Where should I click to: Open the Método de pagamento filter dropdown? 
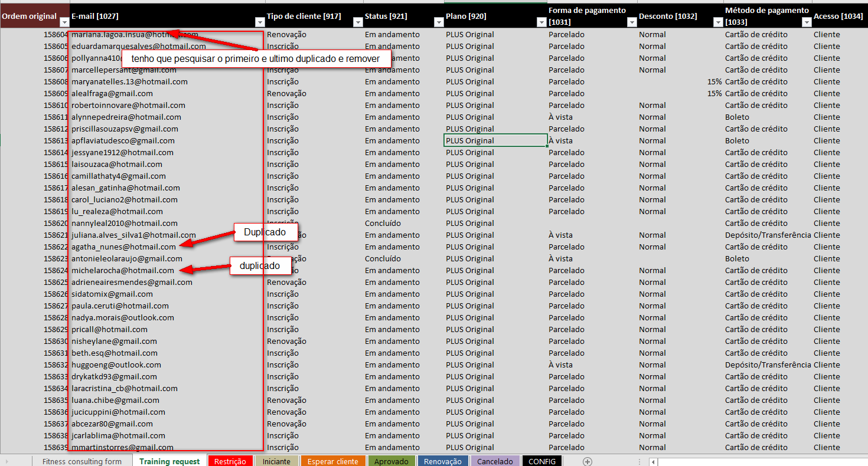click(807, 22)
